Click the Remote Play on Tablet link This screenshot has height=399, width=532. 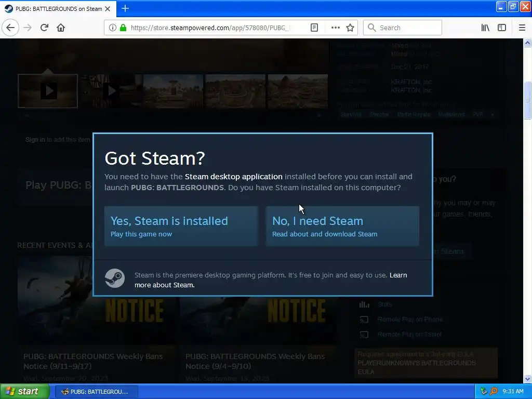pos(409,335)
